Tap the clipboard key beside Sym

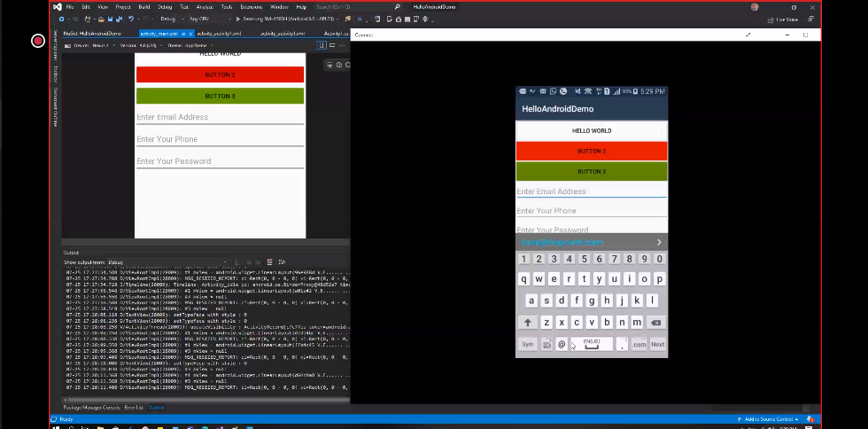coord(546,344)
